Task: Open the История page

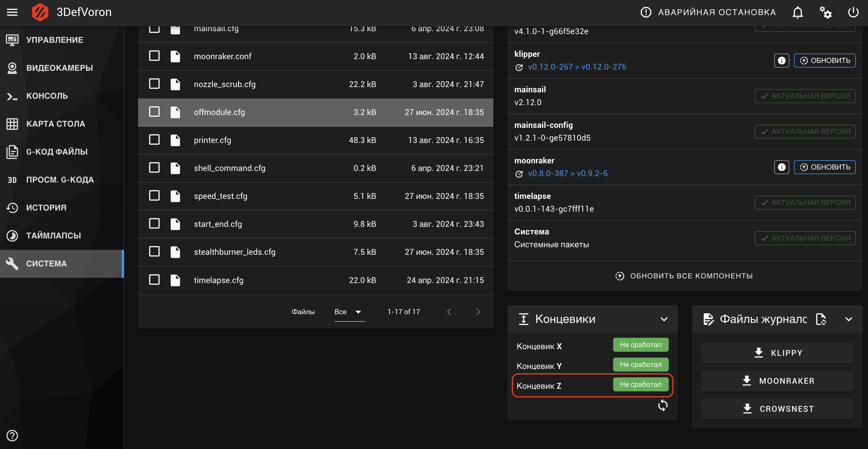Action: pos(62,208)
